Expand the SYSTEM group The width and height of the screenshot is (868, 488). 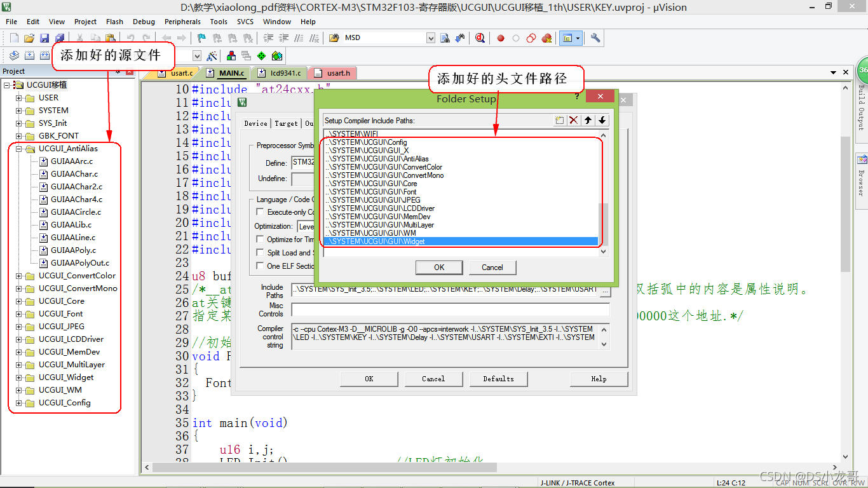(x=19, y=111)
